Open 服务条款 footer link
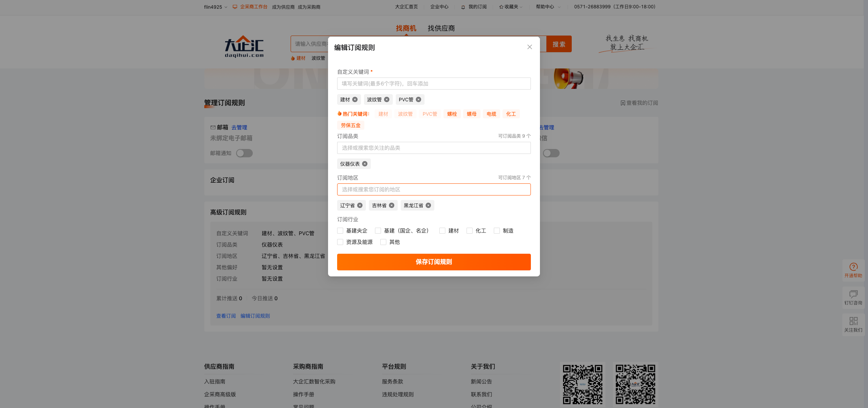This screenshot has width=868, height=408. [392, 382]
